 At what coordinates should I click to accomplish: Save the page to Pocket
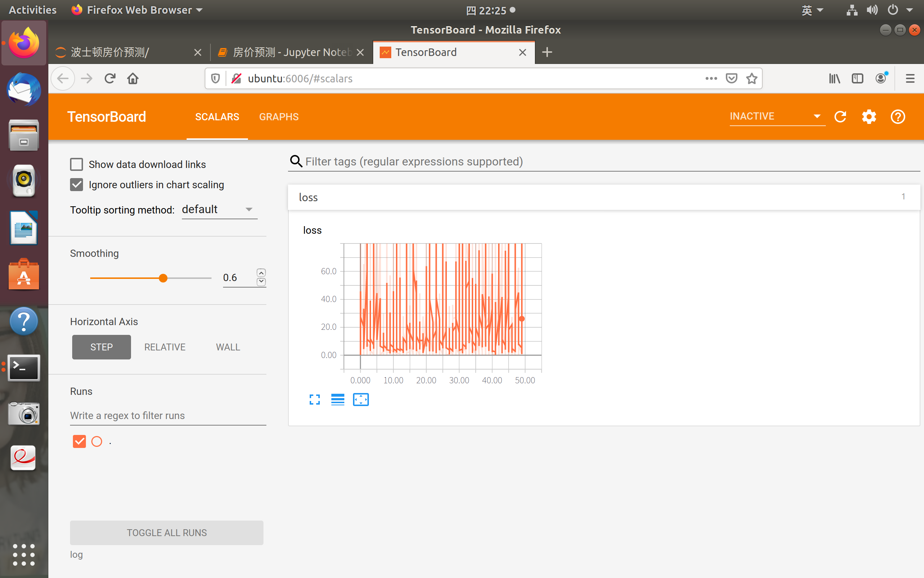pos(731,78)
